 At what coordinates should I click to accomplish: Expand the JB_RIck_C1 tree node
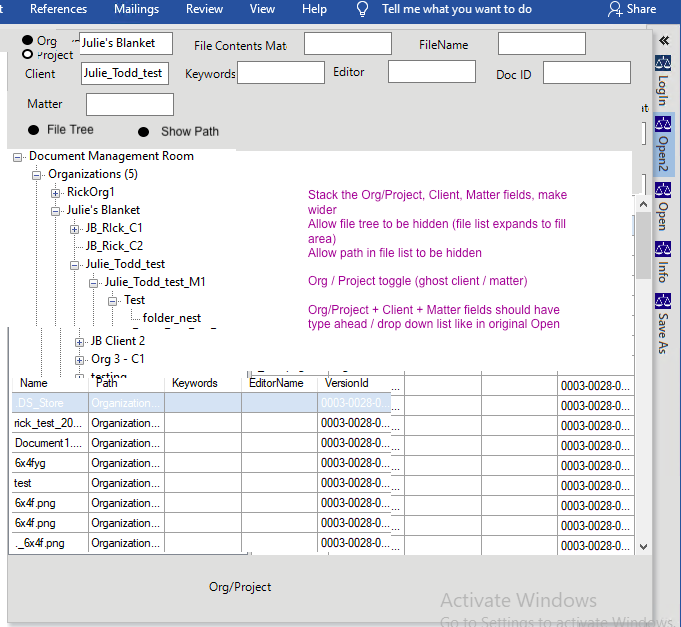click(74, 229)
